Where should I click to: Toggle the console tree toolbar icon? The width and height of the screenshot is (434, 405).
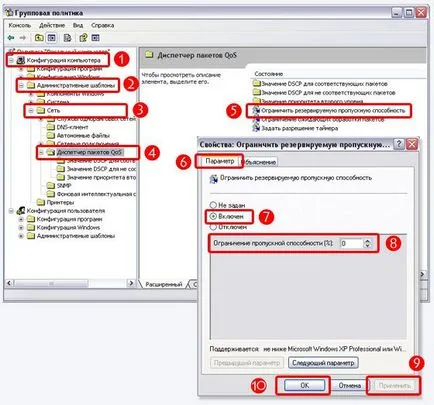[x=51, y=38]
